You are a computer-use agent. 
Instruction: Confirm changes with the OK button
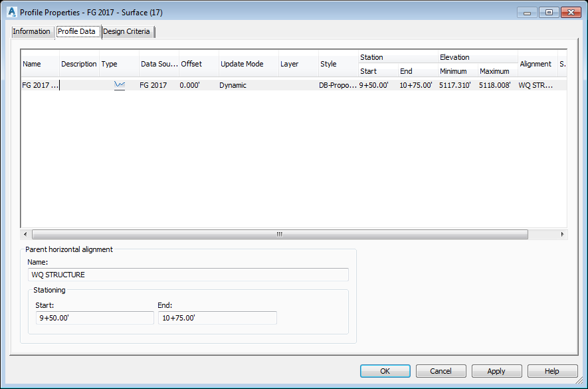pos(385,371)
